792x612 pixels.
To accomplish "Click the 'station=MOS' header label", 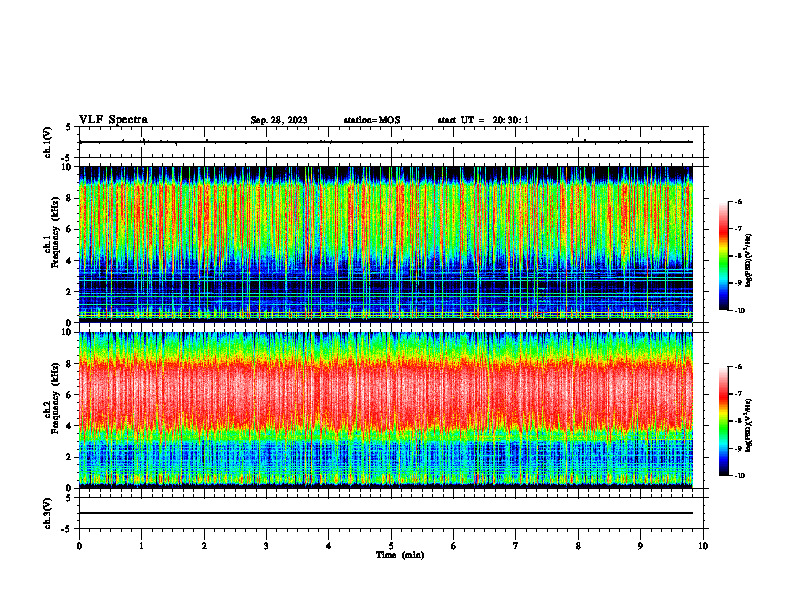I will 372,120.
